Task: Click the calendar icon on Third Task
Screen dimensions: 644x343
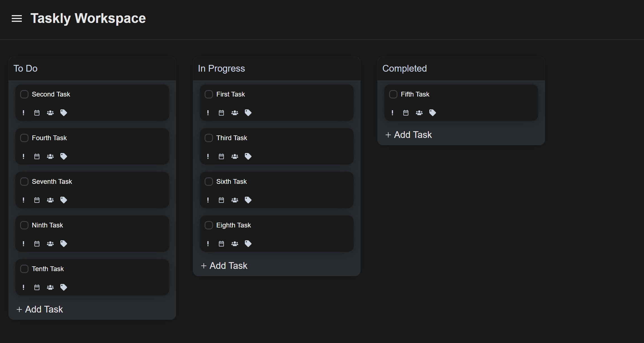Action: coord(221,156)
